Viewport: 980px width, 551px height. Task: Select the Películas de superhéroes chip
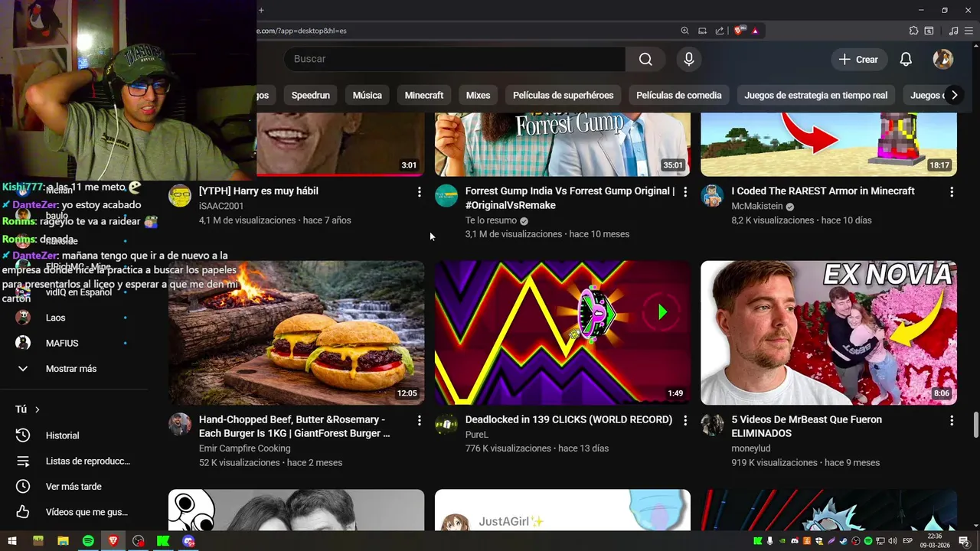tap(563, 95)
